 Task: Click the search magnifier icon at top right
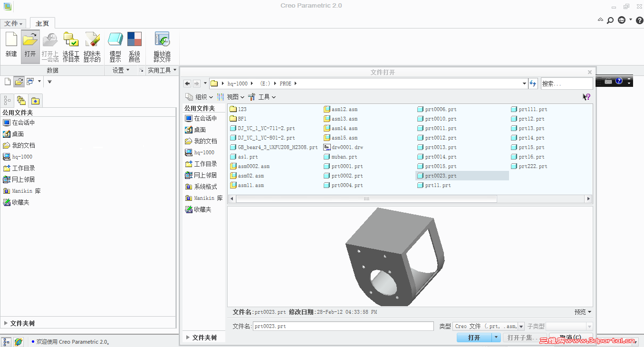click(x=610, y=20)
